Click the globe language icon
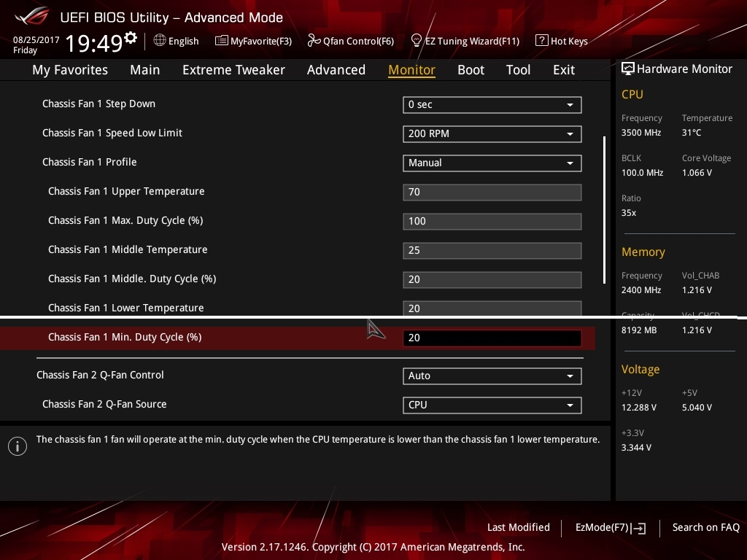 160,41
